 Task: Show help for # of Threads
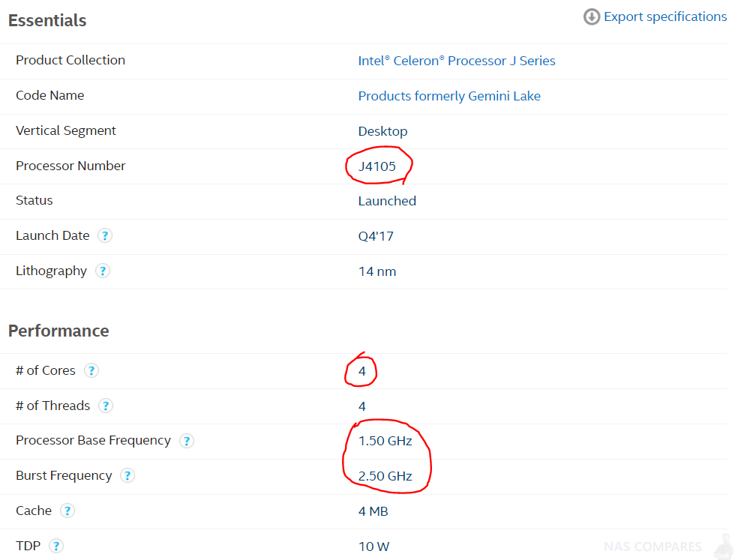pos(106,406)
